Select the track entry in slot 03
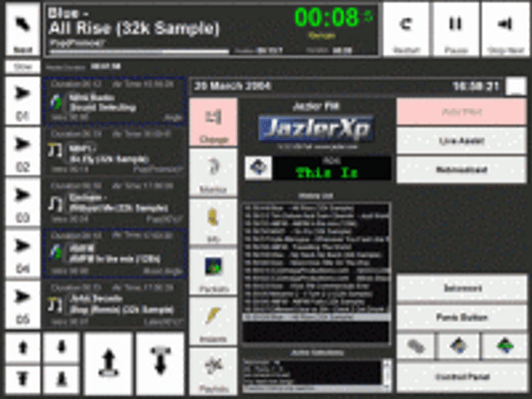 (114, 202)
